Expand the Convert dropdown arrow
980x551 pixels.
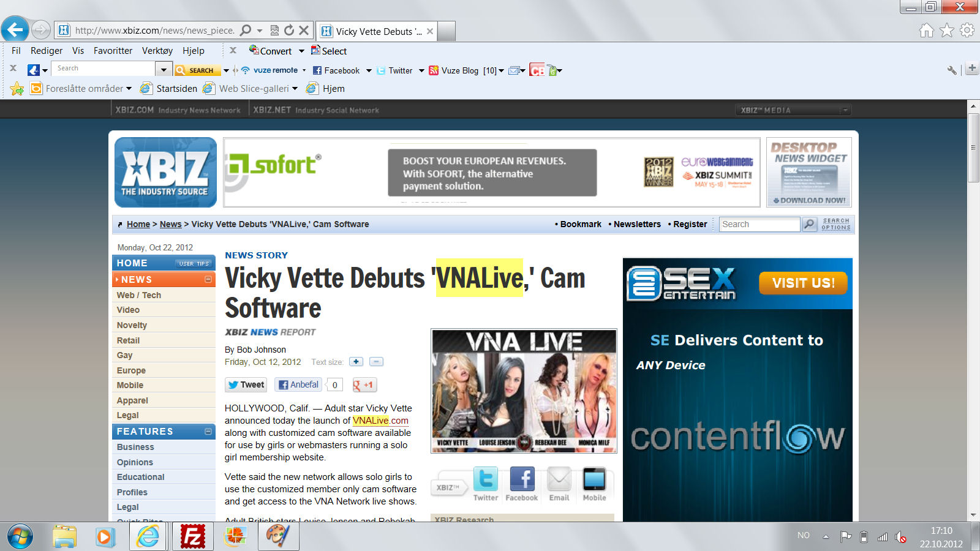pos(301,51)
